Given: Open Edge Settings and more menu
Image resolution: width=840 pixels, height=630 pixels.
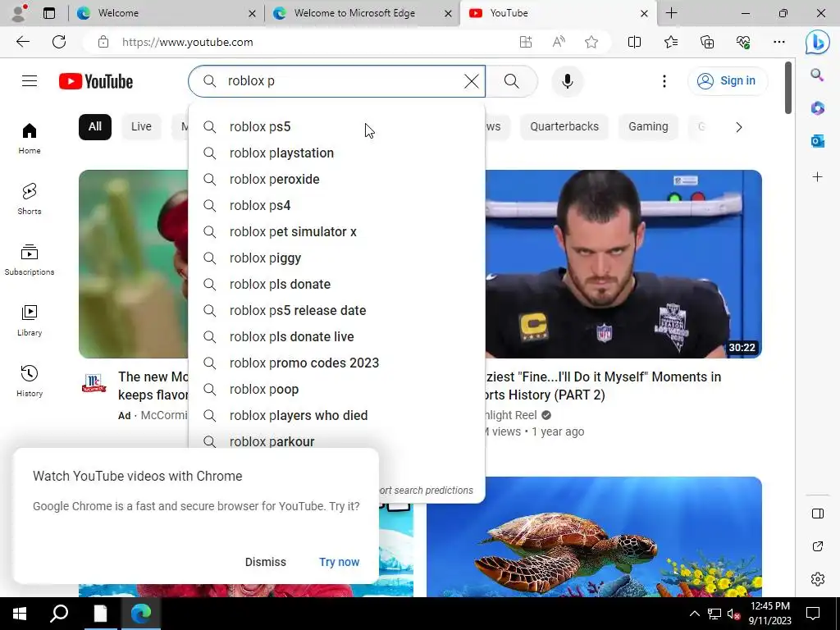Looking at the screenshot, I should tap(779, 42).
